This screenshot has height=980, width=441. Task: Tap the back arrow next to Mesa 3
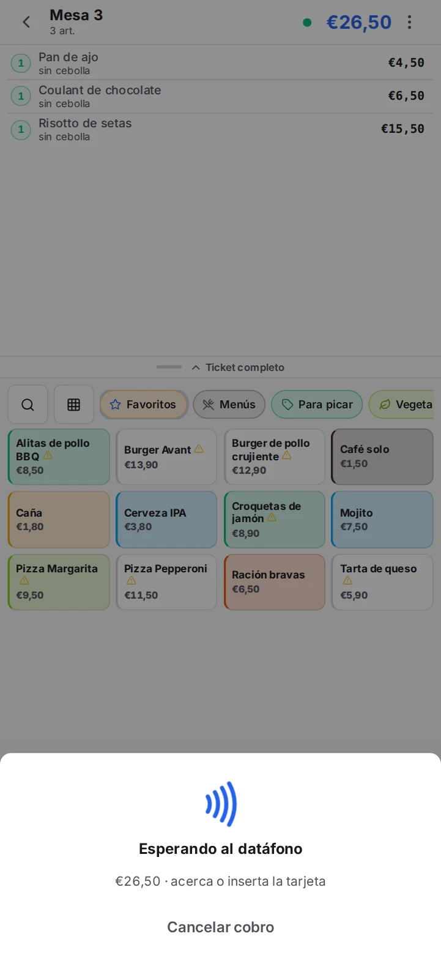26,22
